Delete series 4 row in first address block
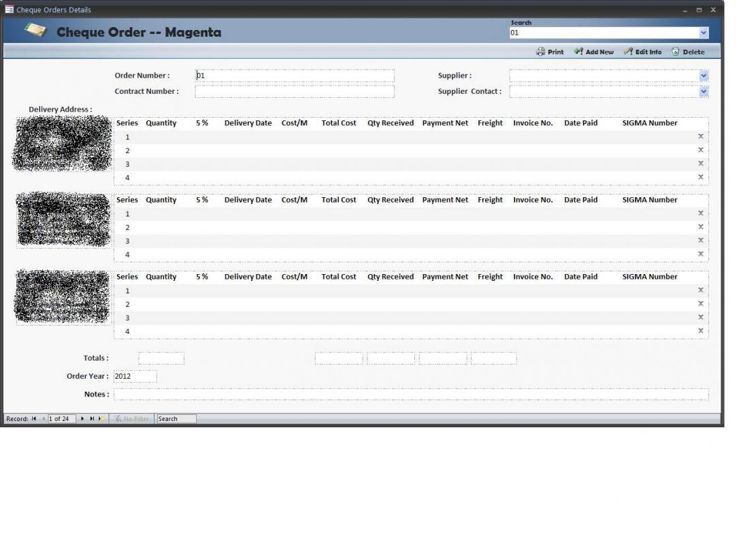756x555 pixels. pyautogui.click(x=701, y=177)
